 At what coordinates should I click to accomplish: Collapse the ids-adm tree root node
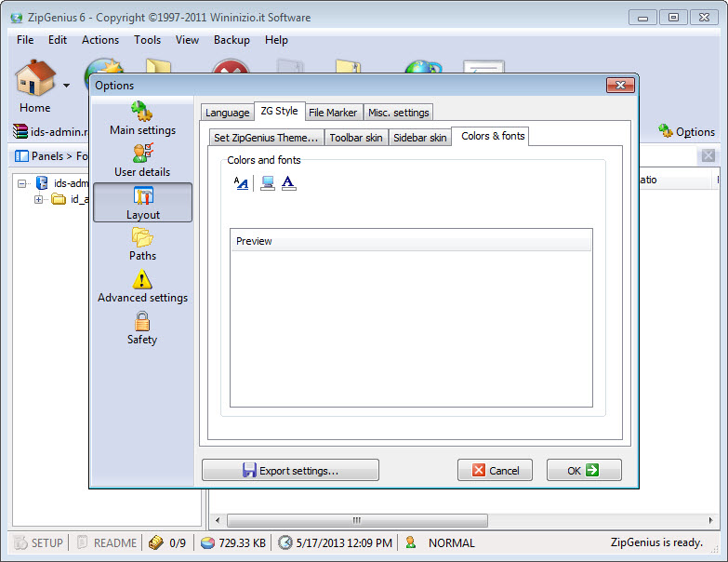click(x=21, y=183)
